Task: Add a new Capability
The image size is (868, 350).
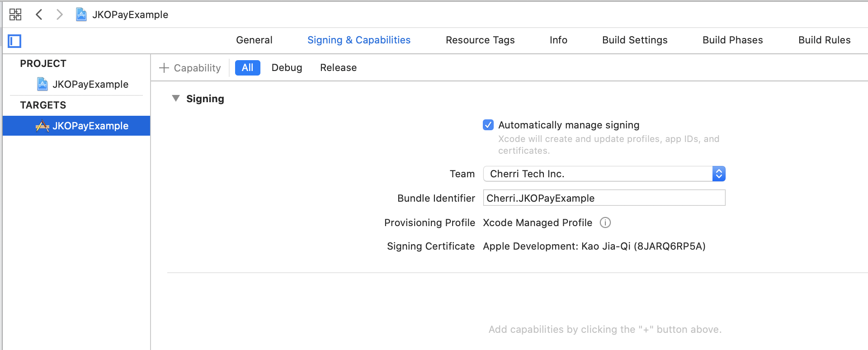Action: (190, 68)
